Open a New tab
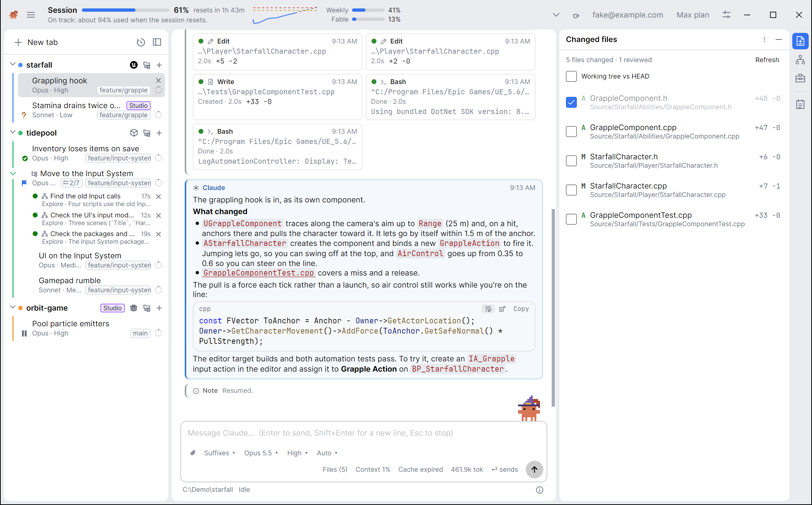 [36, 42]
